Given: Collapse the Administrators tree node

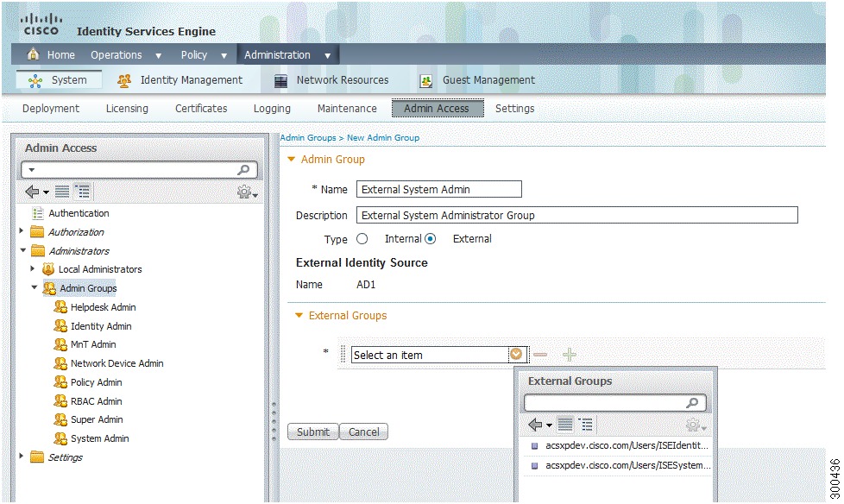Looking at the screenshot, I should [x=22, y=250].
